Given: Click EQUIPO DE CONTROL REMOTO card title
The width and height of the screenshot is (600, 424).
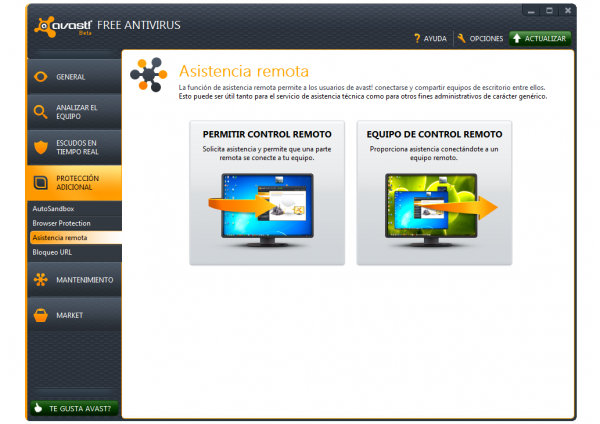Looking at the screenshot, I should [x=434, y=134].
